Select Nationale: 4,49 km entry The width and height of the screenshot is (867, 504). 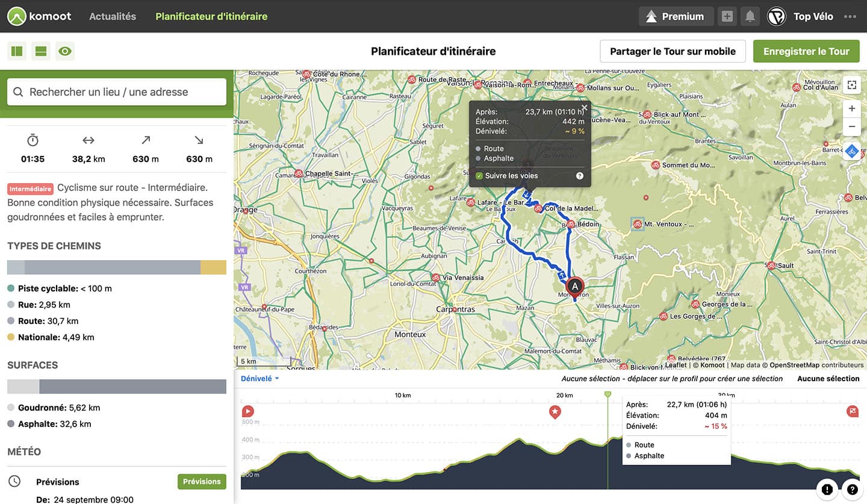[51, 337]
